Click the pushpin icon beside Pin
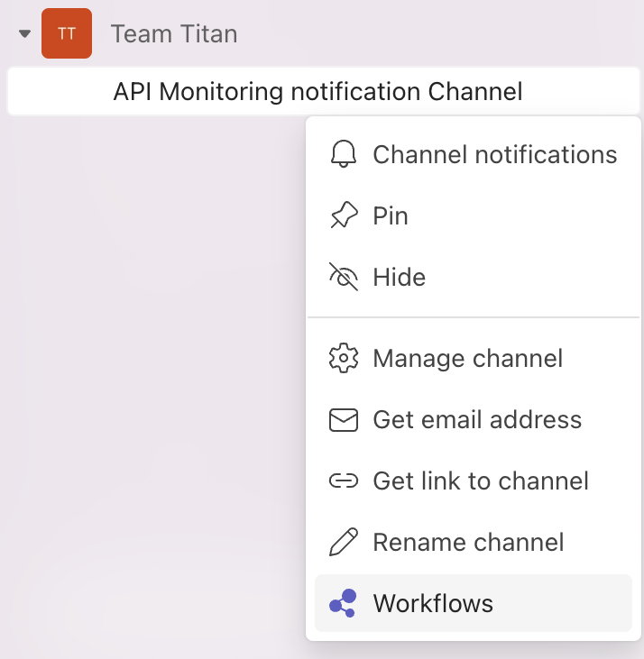The width and height of the screenshot is (644, 659). pyautogui.click(x=344, y=215)
